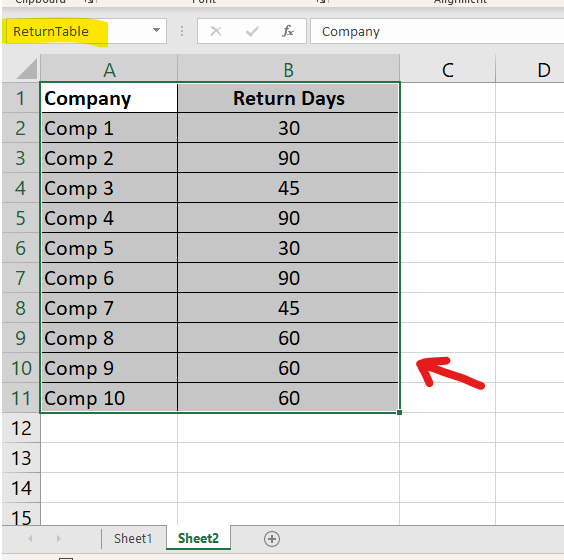
Task: Select row 6 header
Action: click(x=21, y=248)
